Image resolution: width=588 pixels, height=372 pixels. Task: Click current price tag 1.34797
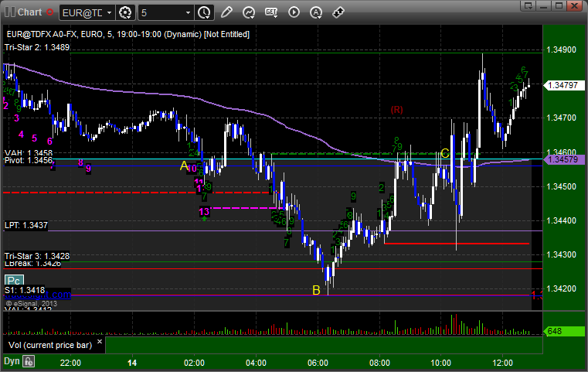coord(564,85)
